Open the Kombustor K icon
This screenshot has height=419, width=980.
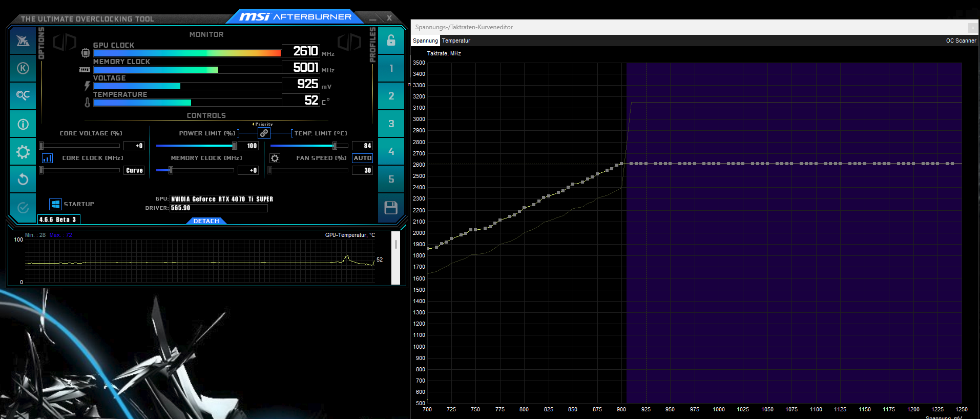pos(23,68)
